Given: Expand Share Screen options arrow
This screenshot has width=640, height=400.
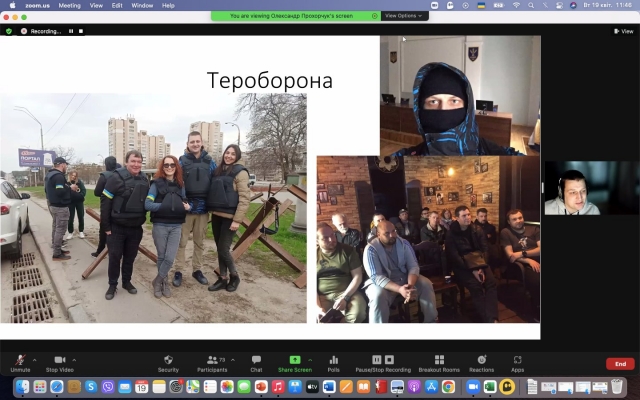Looking at the screenshot, I should tap(310, 360).
